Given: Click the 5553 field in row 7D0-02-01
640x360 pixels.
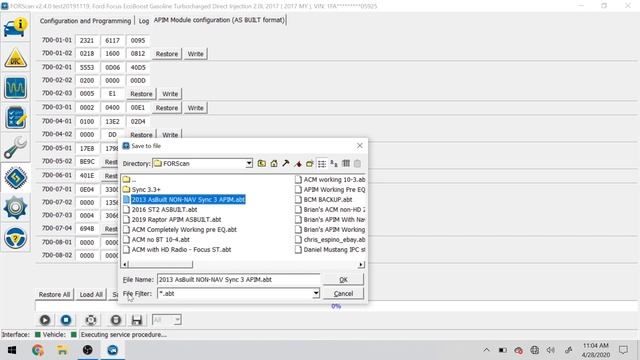Looking at the screenshot, I should 87,67.
